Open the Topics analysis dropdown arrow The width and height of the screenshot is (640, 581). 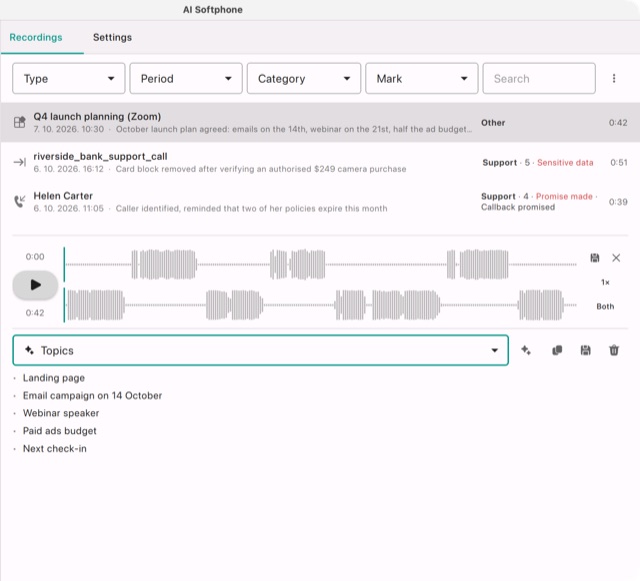pyautogui.click(x=494, y=350)
